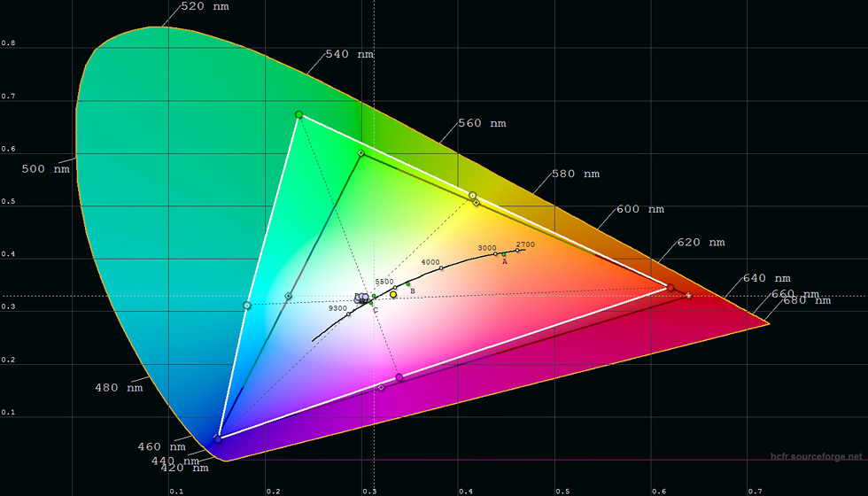Click the green reference diamond marker
Image resolution: width=868 pixels, height=496 pixels.
[x=360, y=153]
